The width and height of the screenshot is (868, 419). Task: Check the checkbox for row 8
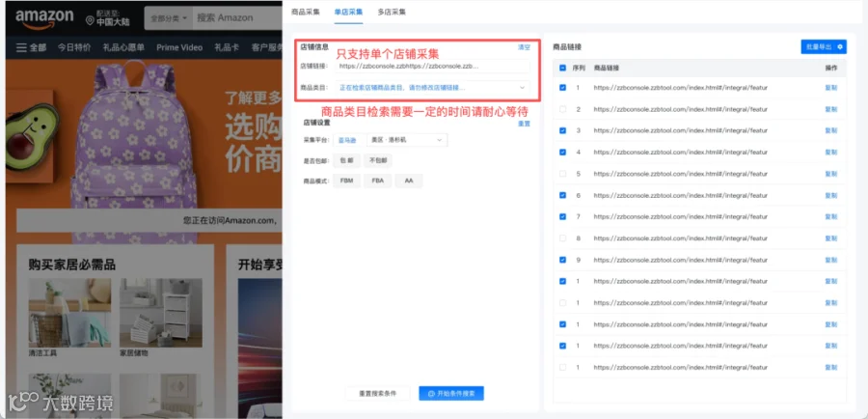tap(563, 238)
